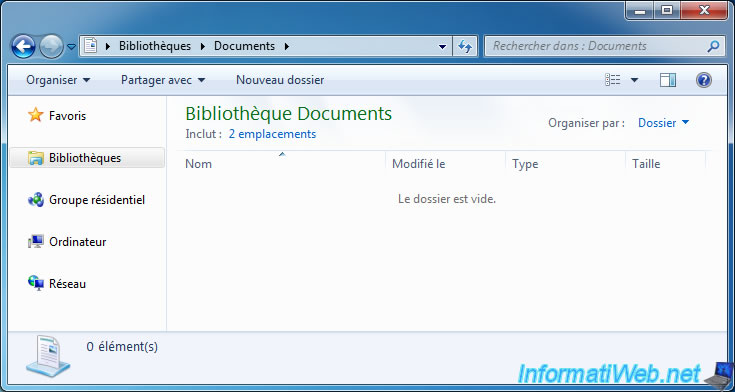The image size is (735, 392).
Task: Sort by the Nom column header
Action: pyautogui.click(x=282, y=164)
